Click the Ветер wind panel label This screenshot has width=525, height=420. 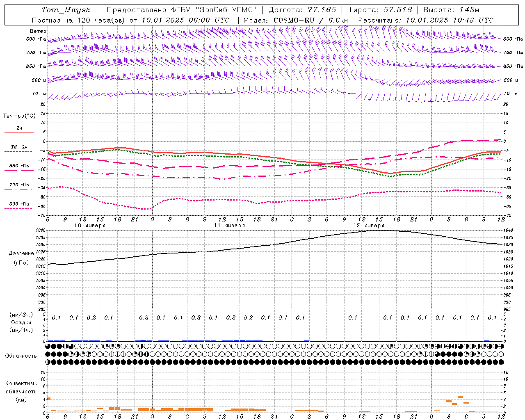(38, 31)
